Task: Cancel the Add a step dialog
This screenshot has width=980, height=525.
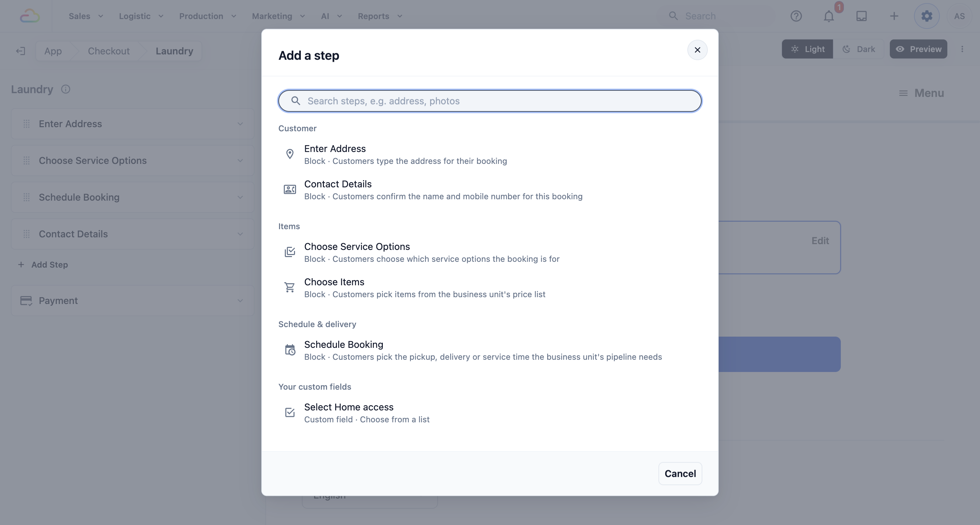Action: click(680, 473)
